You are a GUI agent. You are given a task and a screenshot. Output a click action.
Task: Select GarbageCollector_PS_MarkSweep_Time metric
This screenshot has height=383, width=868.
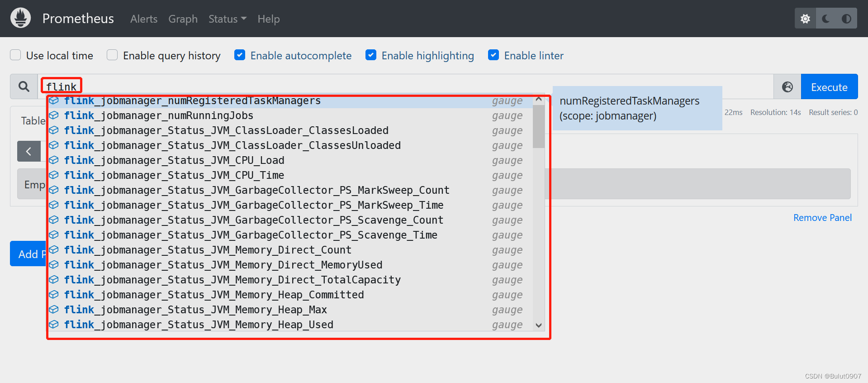click(289, 205)
